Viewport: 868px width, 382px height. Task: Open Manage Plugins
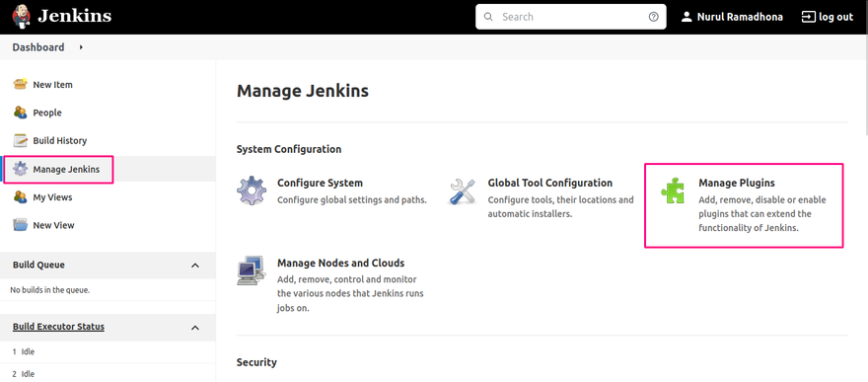point(736,183)
